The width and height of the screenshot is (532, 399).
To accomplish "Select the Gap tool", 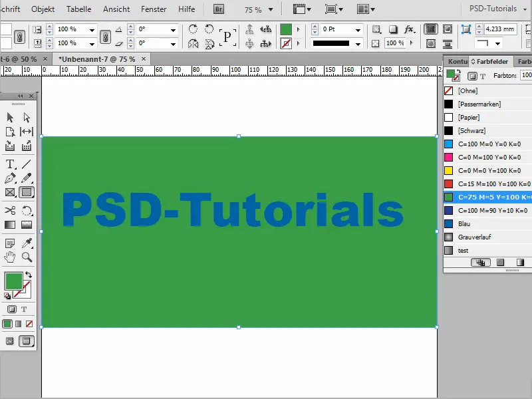I will coord(27,132).
